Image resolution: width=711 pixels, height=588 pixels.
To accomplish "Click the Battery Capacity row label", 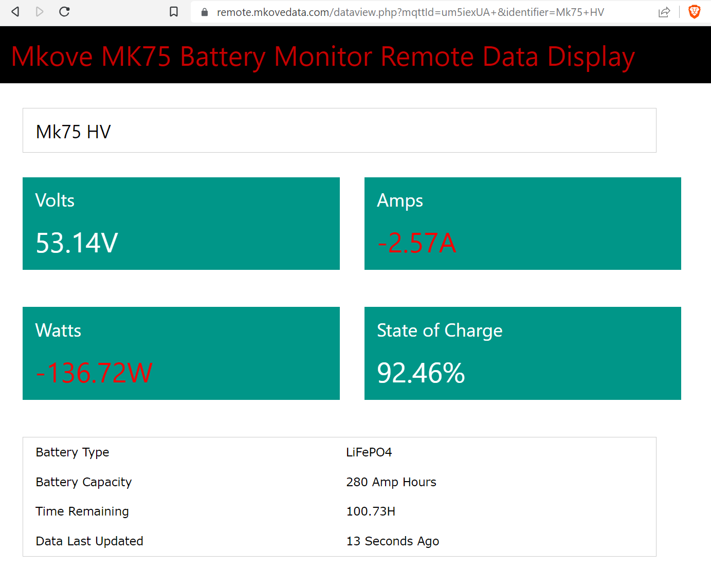I will [x=84, y=482].
